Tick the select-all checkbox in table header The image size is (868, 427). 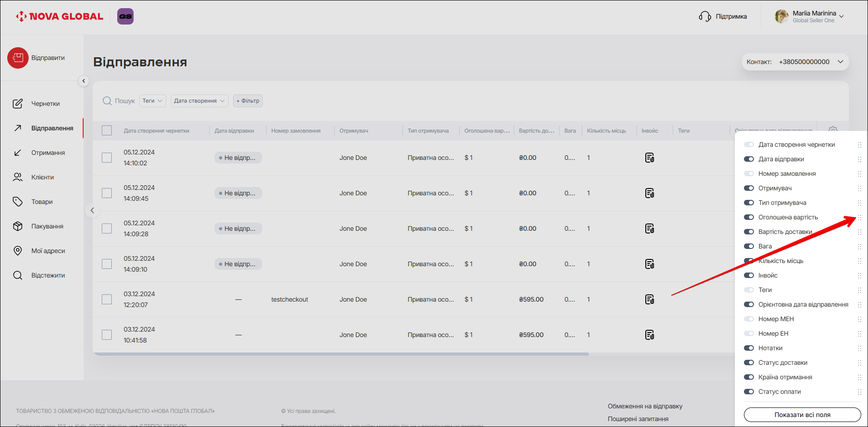pyautogui.click(x=107, y=131)
